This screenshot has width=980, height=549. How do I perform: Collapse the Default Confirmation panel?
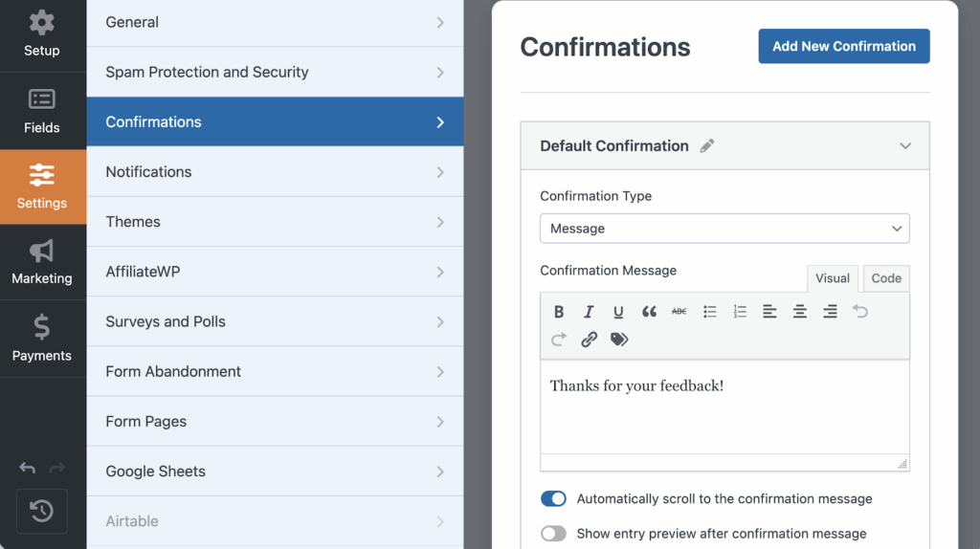tap(905, 146)
